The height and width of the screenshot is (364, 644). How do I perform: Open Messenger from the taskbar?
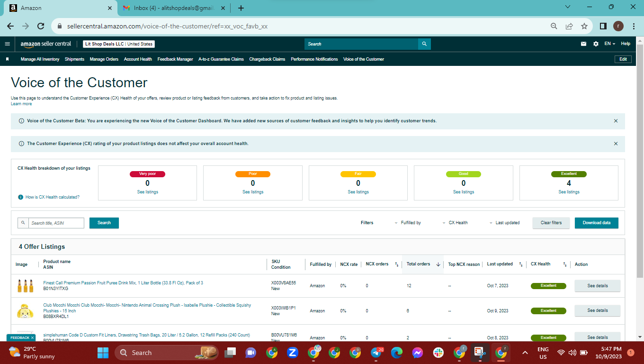[417, 353]
